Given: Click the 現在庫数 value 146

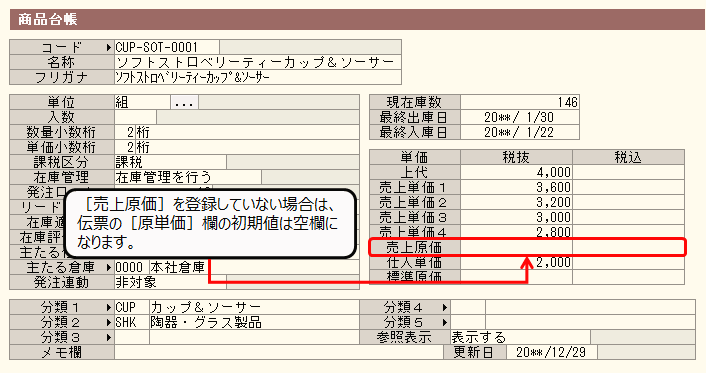Looking at the screenshot, I should (520, 102).
